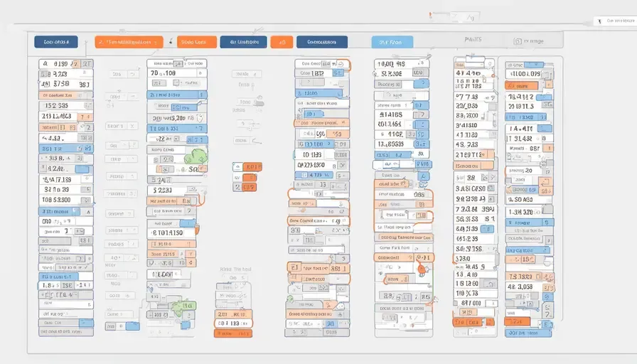The image size is (637, 364).
Task: Click the gray "2T" box in the "8159" row
Action: [87, 64]
